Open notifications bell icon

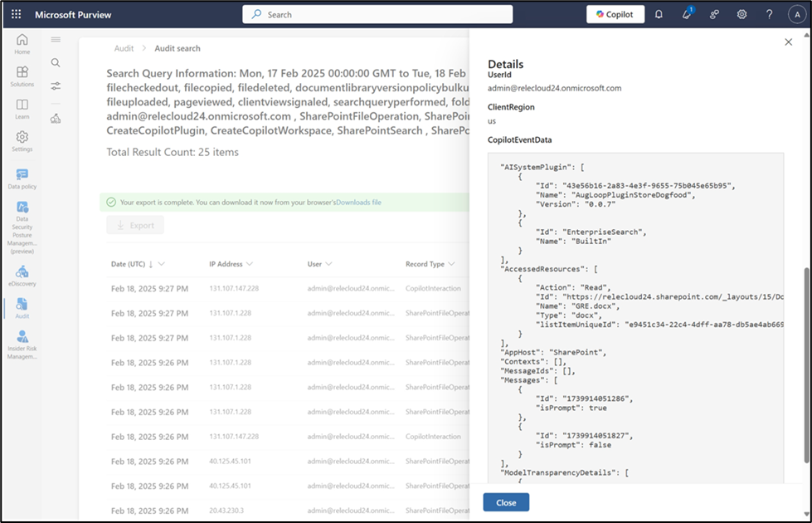(x=659, y=14)
